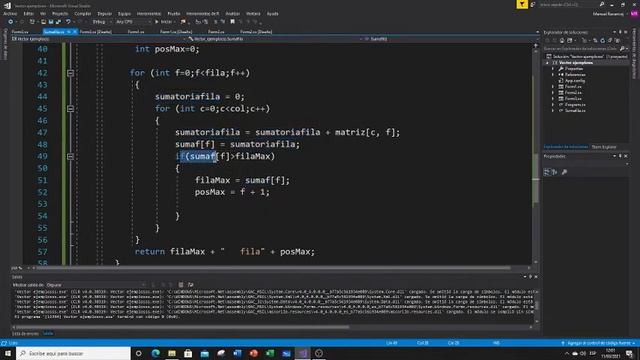Screen dimensions: 640x360
Task: Open the Editar menu
Action: [x=29, y=13]
